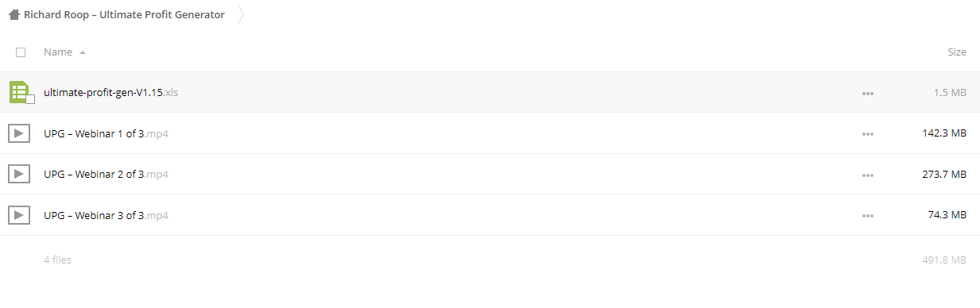
Task: Toggle the Name column sort arrow
Action: tap(83, 52)
